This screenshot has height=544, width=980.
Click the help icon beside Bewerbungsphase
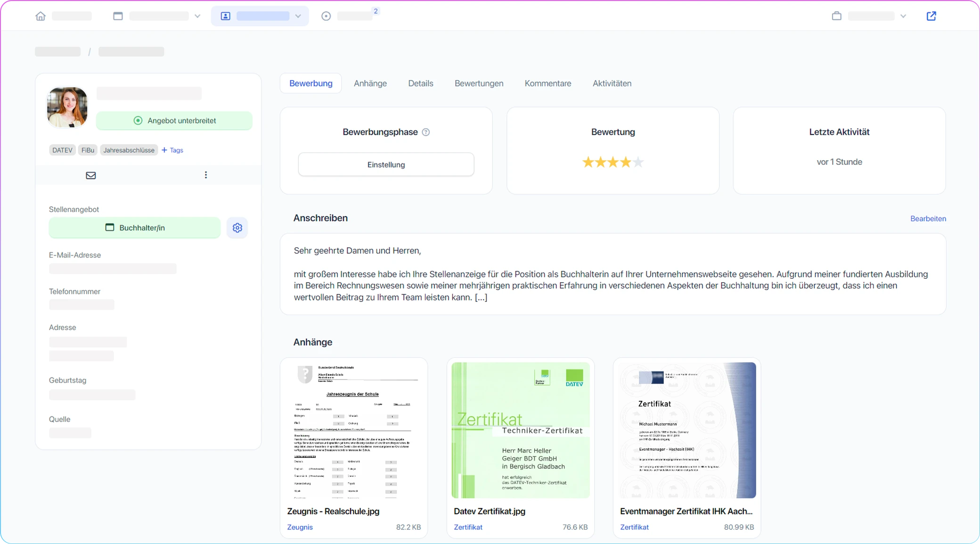426,132
